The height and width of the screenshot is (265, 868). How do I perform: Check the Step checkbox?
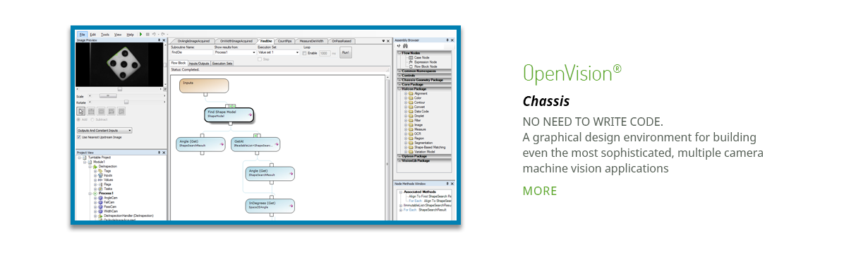click(260, 59)
